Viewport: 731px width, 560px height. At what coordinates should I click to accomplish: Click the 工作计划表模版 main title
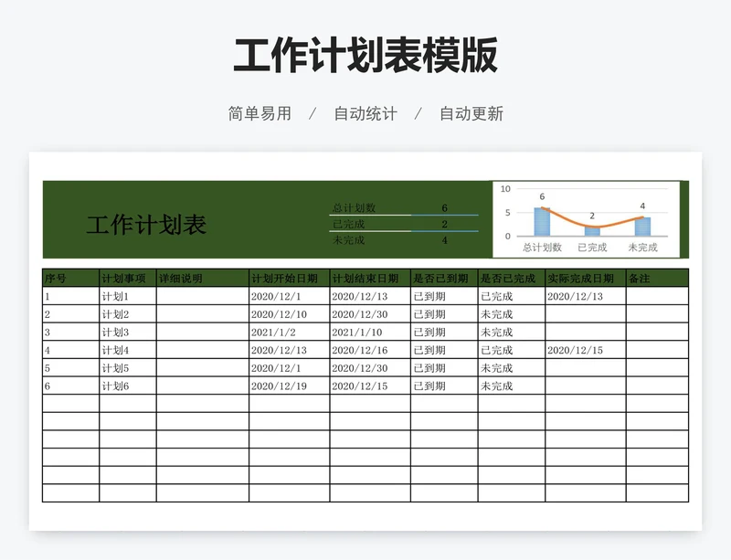pos(365,56)
